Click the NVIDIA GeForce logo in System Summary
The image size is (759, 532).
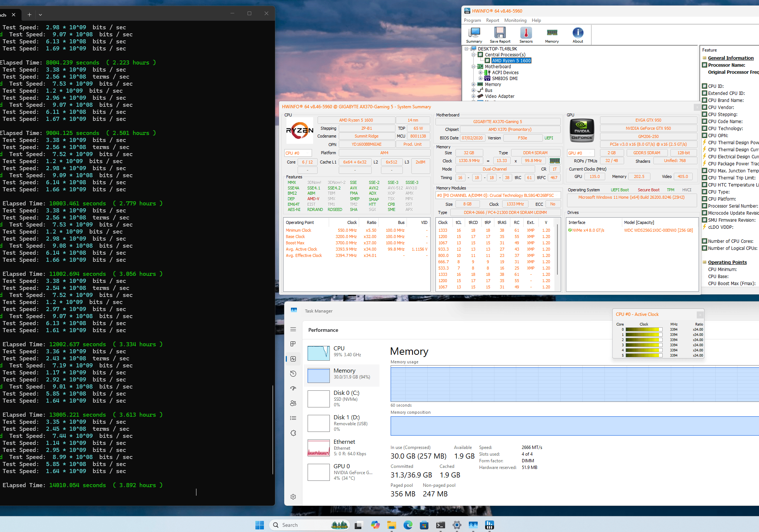[582, 130]
